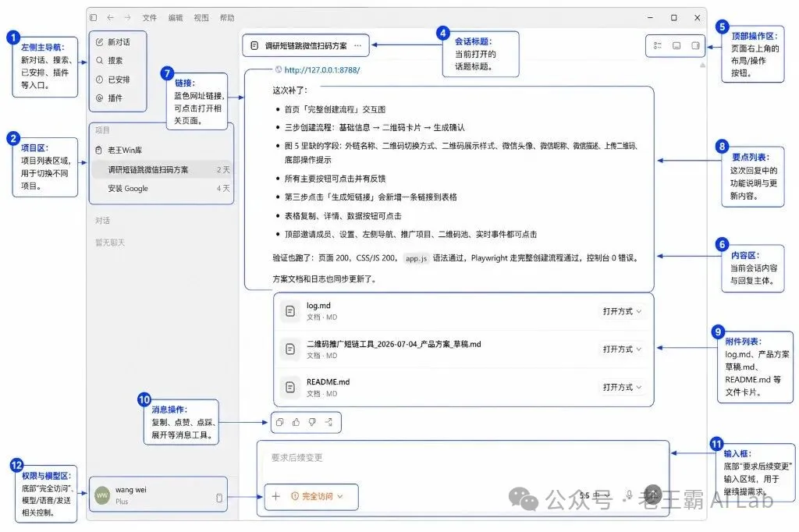Click the thumbs-down icon on the reply

[x=312, y=422]
